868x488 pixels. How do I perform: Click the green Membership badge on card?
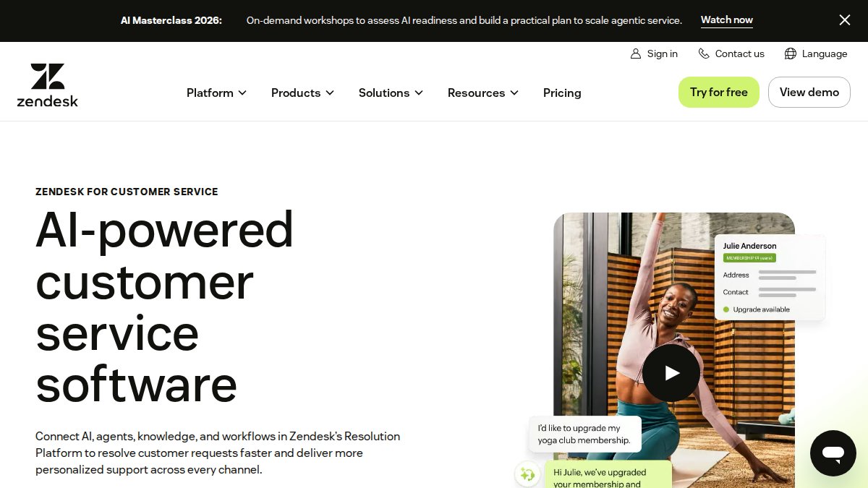[749, 258]
